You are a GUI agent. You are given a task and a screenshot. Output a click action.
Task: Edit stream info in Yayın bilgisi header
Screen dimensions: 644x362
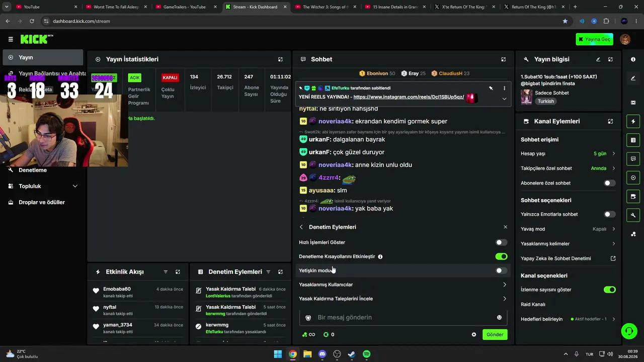point(598,59)
